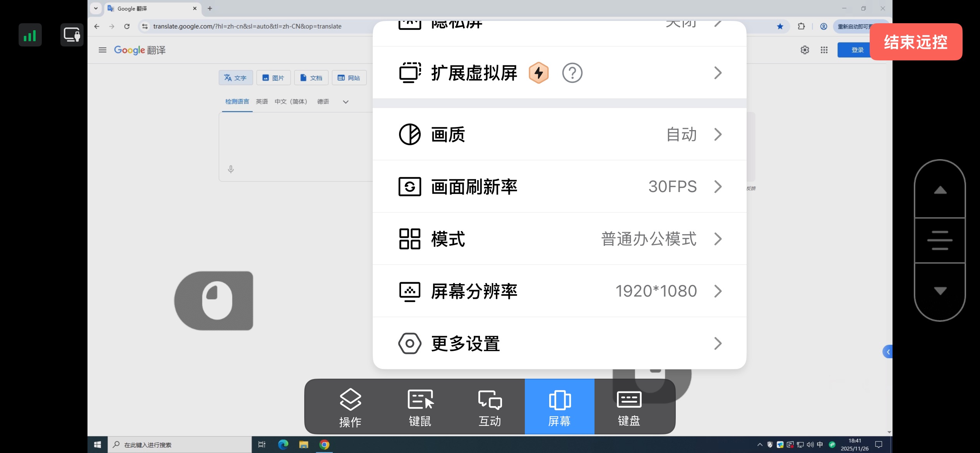Open the Google apps grid icon
The width and height of the screenshot is (980, 453).
[824, 50]
